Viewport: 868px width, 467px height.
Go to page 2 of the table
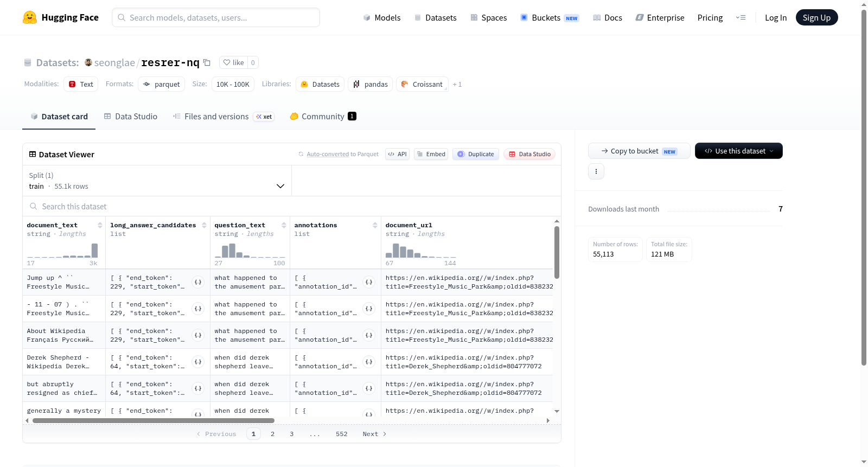pyautogui.click(x=272, y=434)
